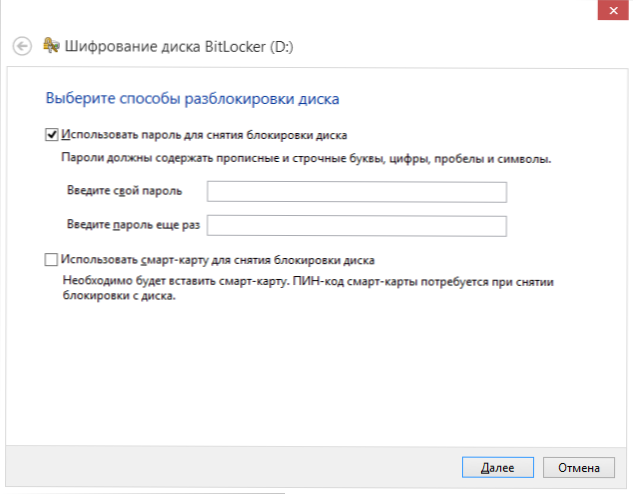Screen dimensions: 633x494
Task: Click the word 'блокировки с диска.' line
Action: (x=119, y=296)
